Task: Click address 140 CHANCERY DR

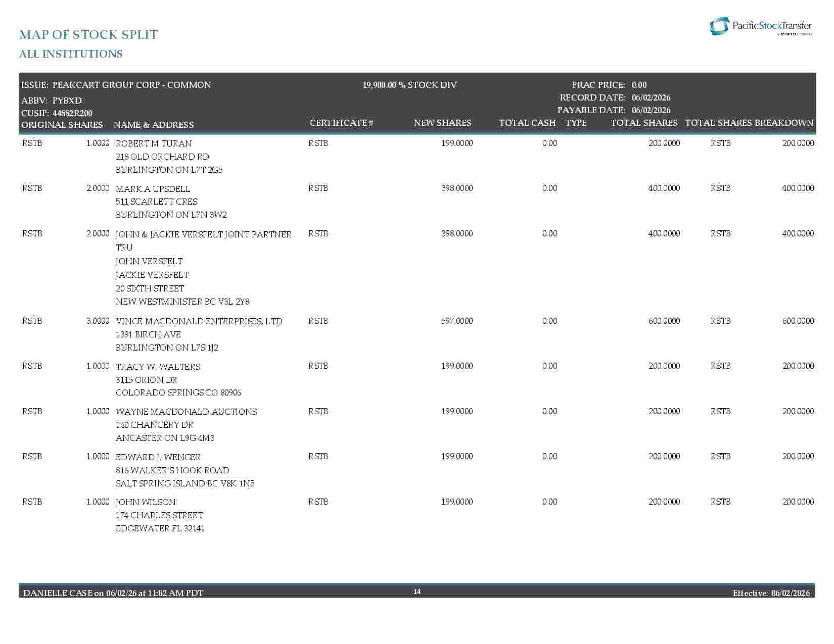Action: click(155, 425)
